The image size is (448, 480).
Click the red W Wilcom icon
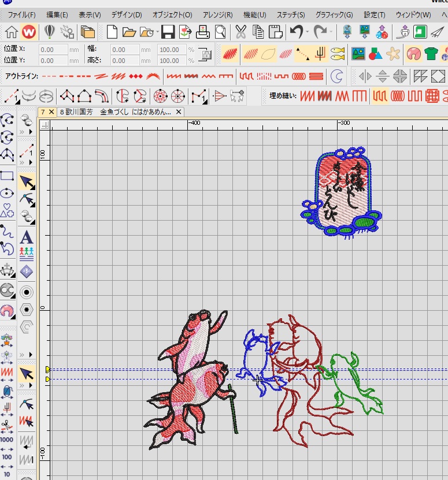29,32
